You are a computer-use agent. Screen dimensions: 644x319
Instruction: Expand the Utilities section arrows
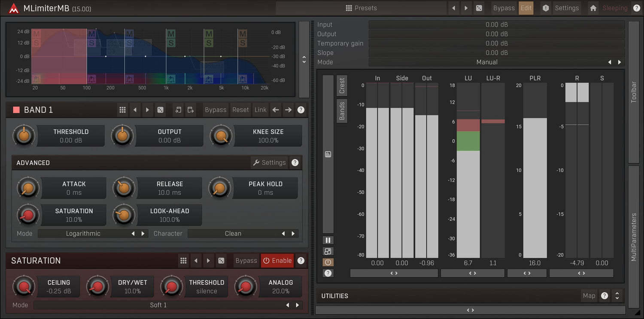point(617,295)
